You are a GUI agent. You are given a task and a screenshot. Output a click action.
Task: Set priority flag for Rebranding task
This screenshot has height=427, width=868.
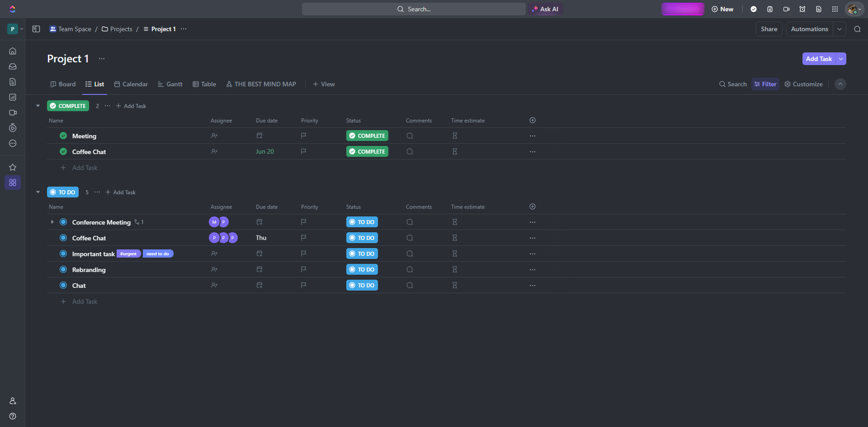pyautogui.click(x=304, y=269)
